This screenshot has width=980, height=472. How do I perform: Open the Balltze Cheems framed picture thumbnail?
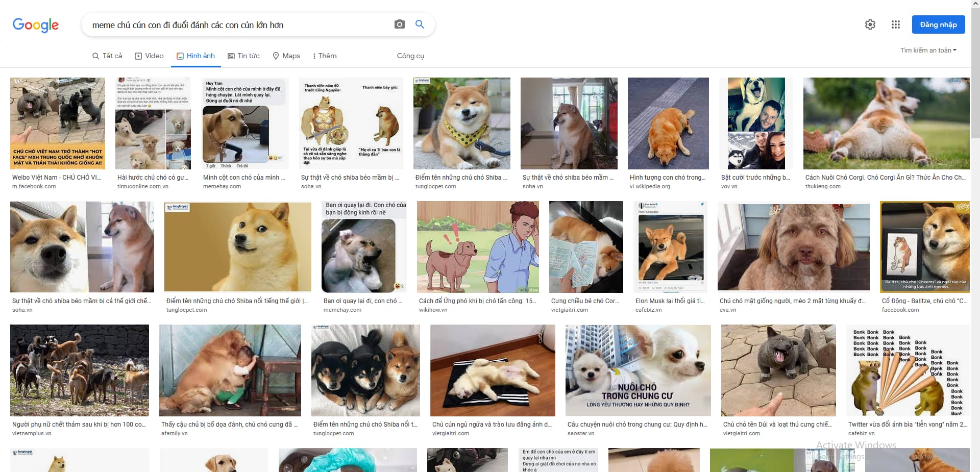(x=925, y=247)
